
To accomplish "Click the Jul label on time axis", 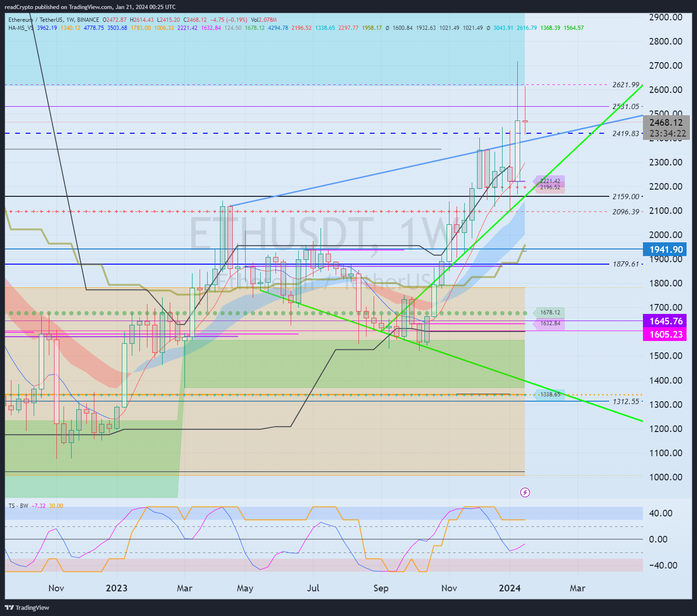I will 313,588.
